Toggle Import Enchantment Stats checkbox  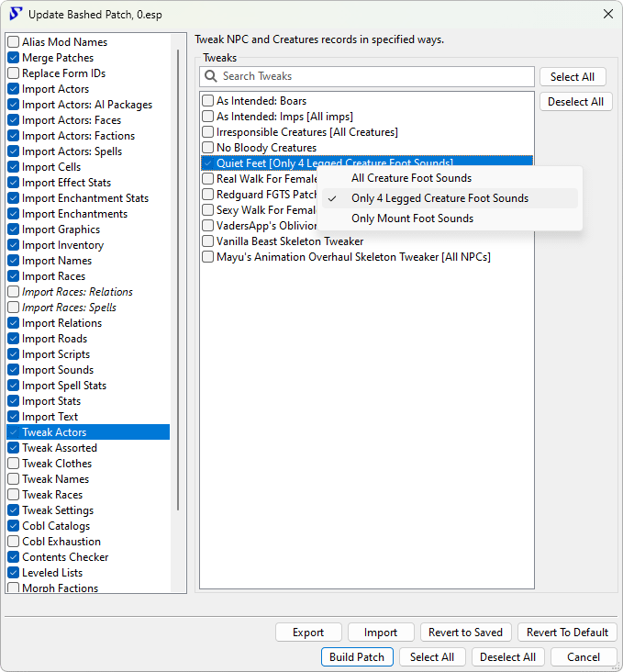(14, 198)
